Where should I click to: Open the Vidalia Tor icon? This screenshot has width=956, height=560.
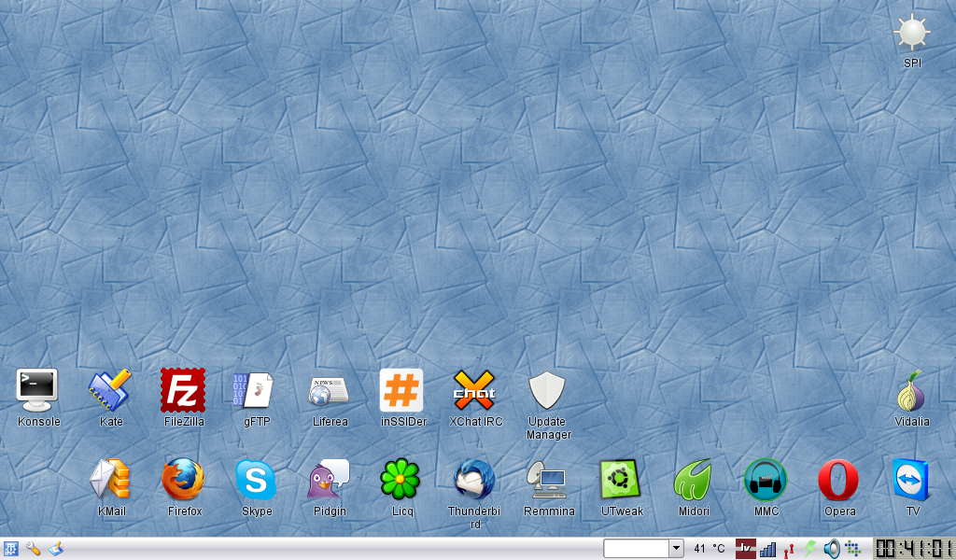911,390
